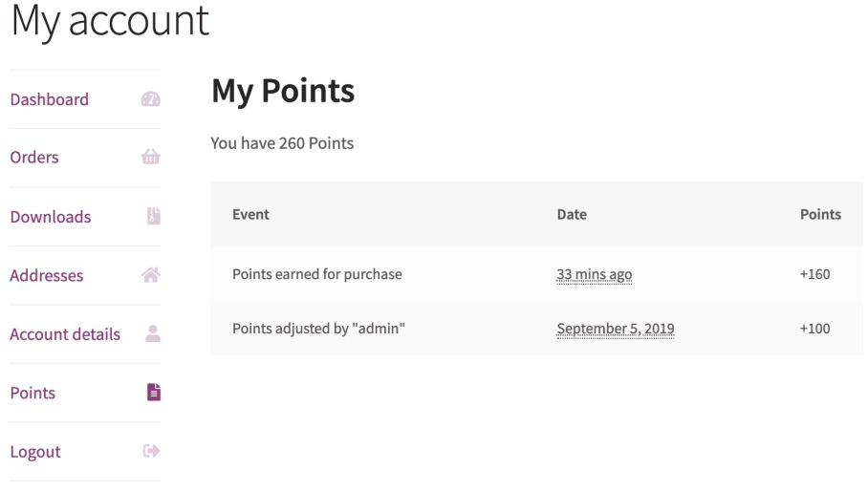Open the Dashboard menu link
This screenshot has width=868, height=491.
[x=50, y=99]
